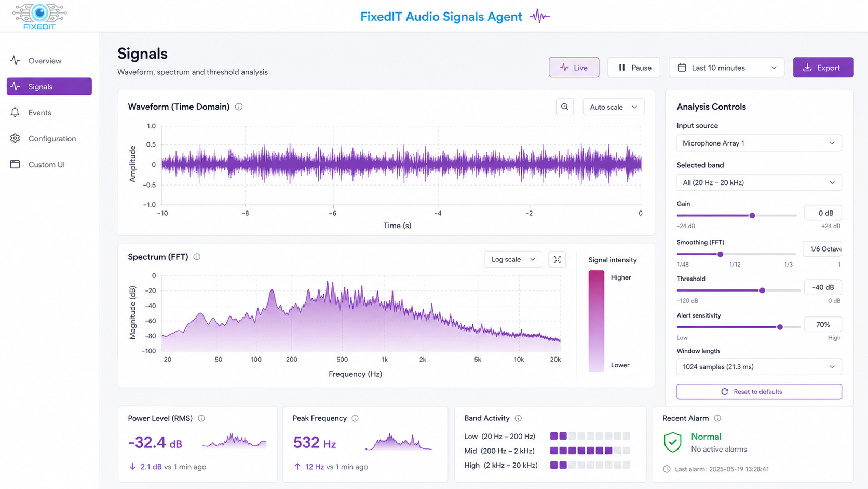Screen dimensions: 868x489
Task: Click the Custom UI window icon
Action: click(15, 164)
